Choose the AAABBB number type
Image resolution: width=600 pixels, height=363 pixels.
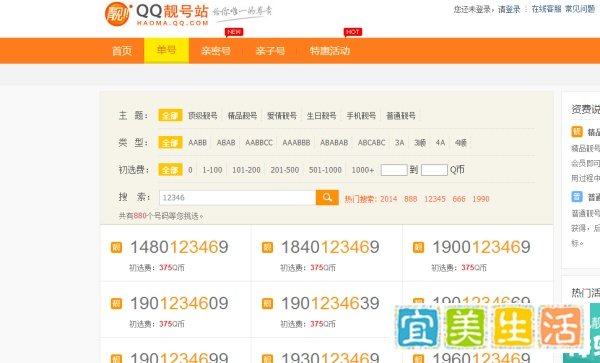pos(296,143)
